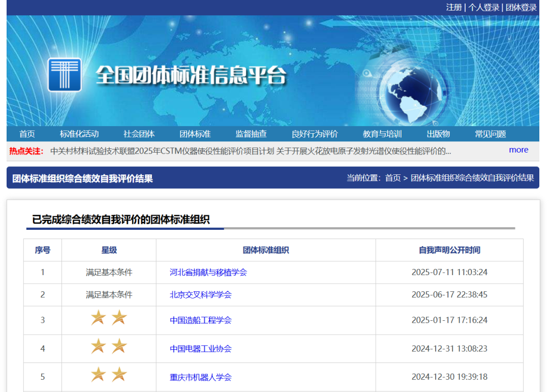Image resolution: width=549 pixels, height=392 pixels.
Task: Click the two-star rating for 重庆市机器人学会
Action: [109, 375]
